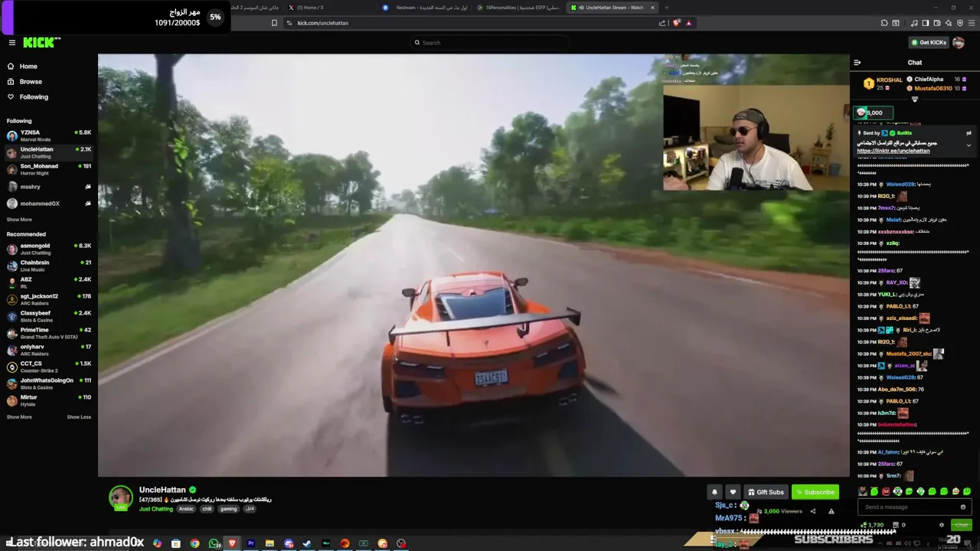
Task: Open Home in the sidebar
Action: pyautogui.click(x=28, y=67)
